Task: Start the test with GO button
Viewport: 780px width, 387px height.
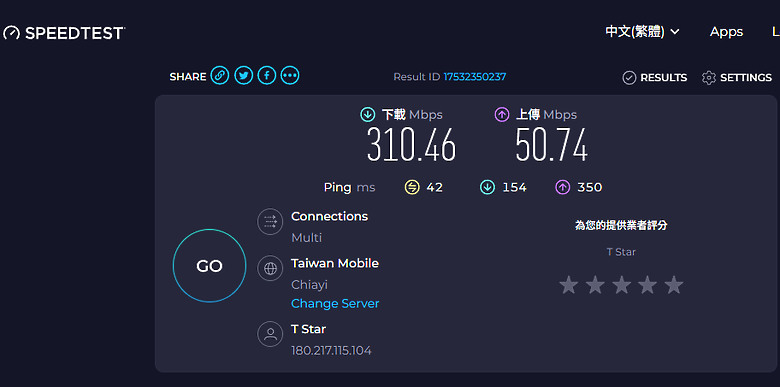Action: tap(209, 266)
